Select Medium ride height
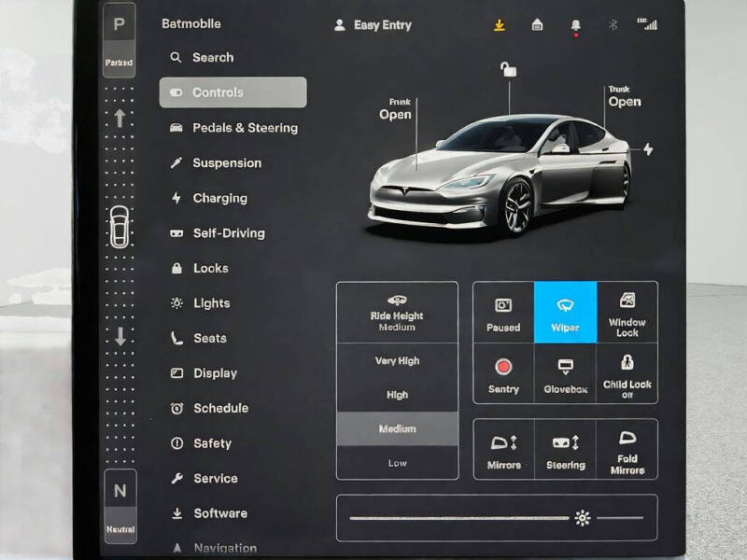 coord(397,428)
